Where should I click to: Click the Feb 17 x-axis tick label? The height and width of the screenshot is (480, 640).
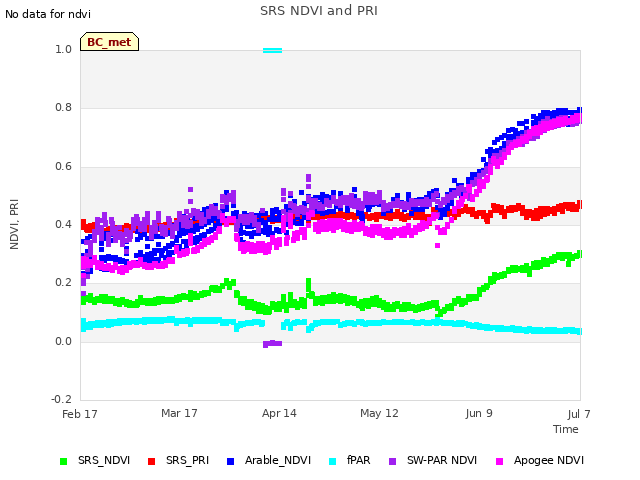click(80, 414)
